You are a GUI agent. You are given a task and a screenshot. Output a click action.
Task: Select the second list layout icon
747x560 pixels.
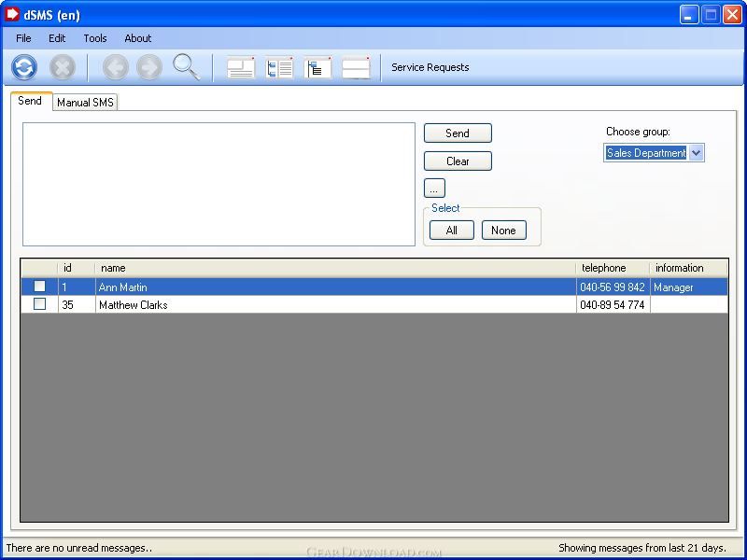tap(279, 67)
